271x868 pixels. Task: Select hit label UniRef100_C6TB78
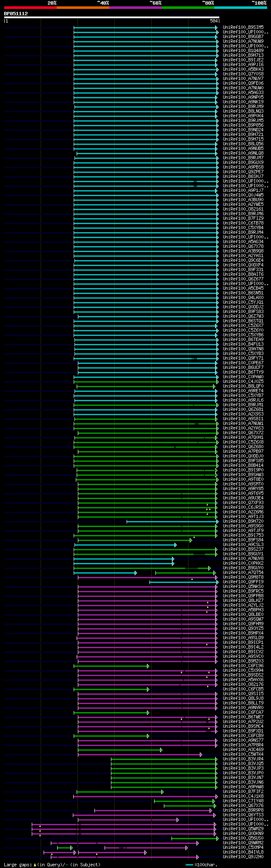click(x=243, y=223)
